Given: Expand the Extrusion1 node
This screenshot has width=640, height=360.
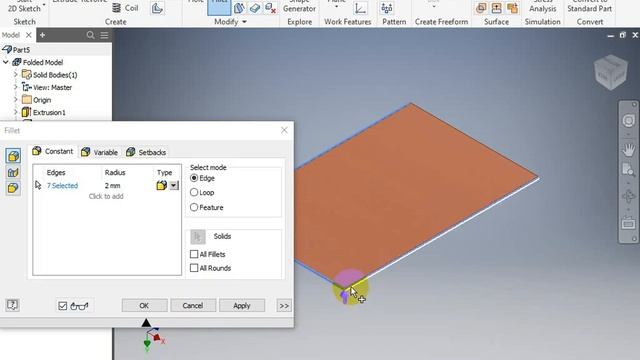Looking at the screenshot, I should (x=16, y=112).
